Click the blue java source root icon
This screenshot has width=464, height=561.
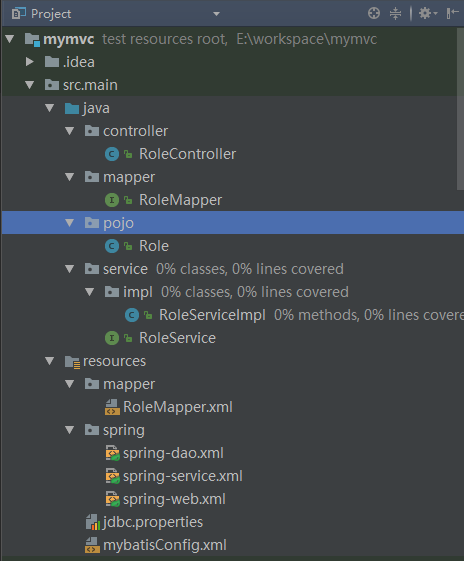tap(72, 108)
